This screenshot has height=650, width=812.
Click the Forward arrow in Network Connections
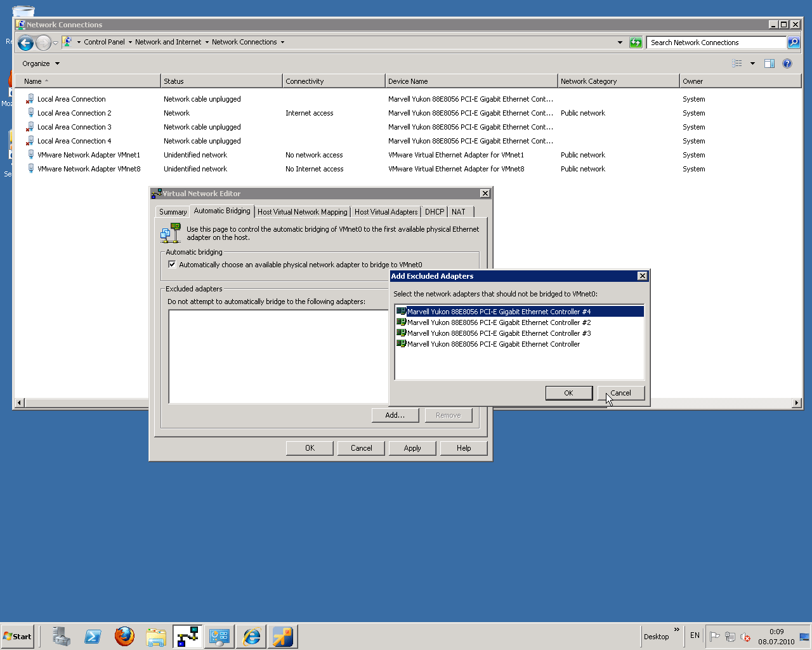click(43, 43)
